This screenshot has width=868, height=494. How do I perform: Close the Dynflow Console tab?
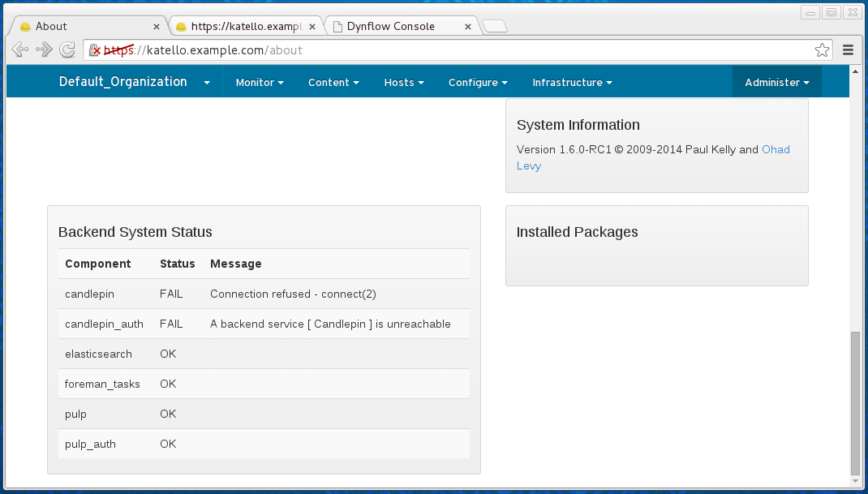(x=468, y=27)
